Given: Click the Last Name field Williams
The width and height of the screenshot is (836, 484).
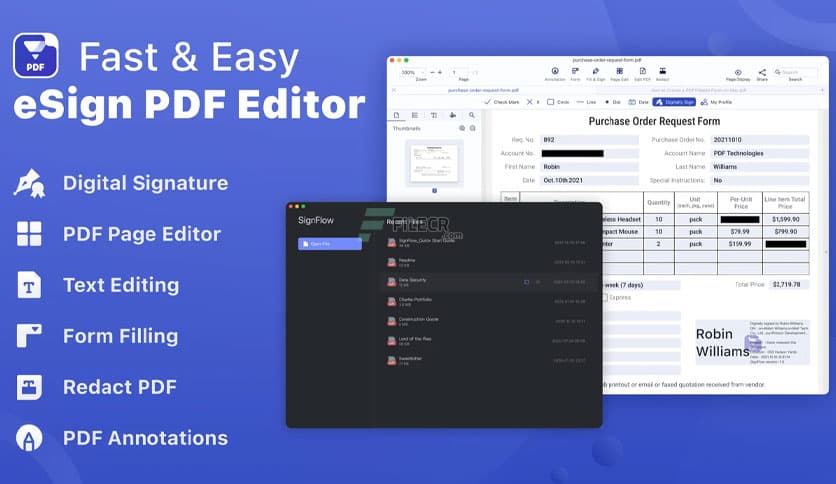Looking at the screenshot, I should point(760,167).
